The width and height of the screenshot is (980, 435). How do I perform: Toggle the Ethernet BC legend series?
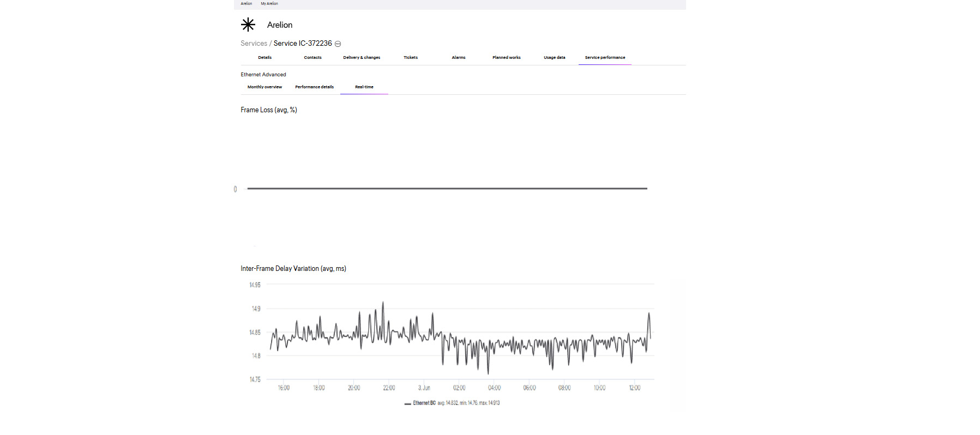coord(424,403)
